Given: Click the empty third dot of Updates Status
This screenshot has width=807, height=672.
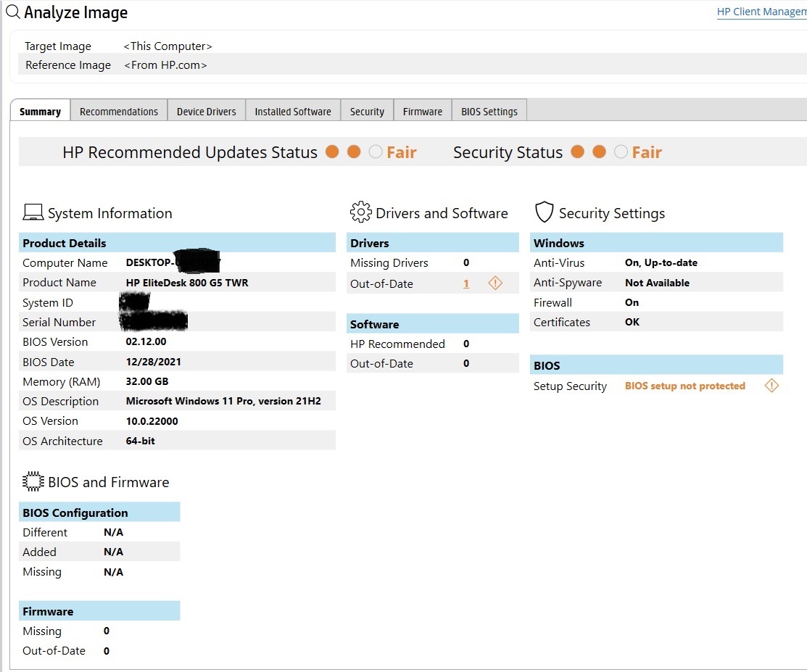Looking at the screenshot, I should (x=375, y=152).
